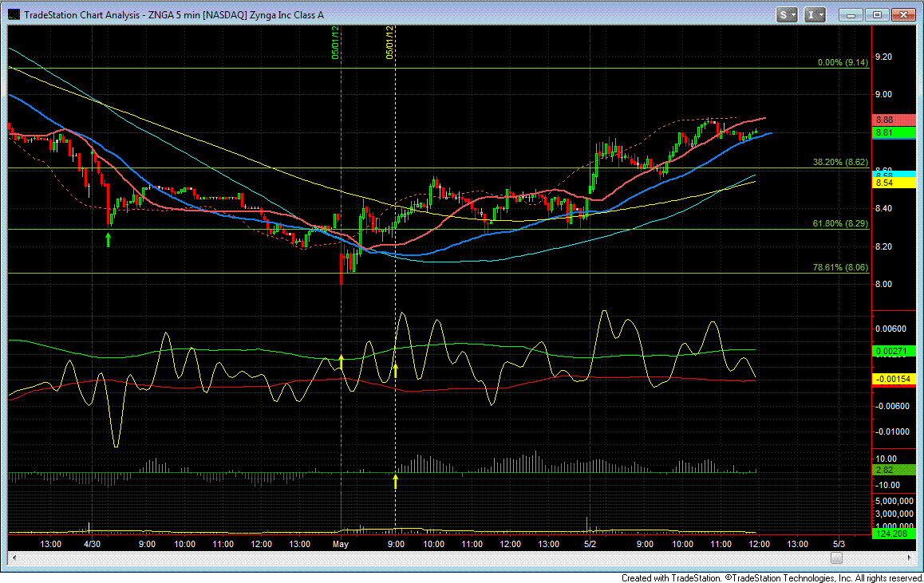
Task: Click the -0.01000 oscillator axis label
Action: (891, 431)
